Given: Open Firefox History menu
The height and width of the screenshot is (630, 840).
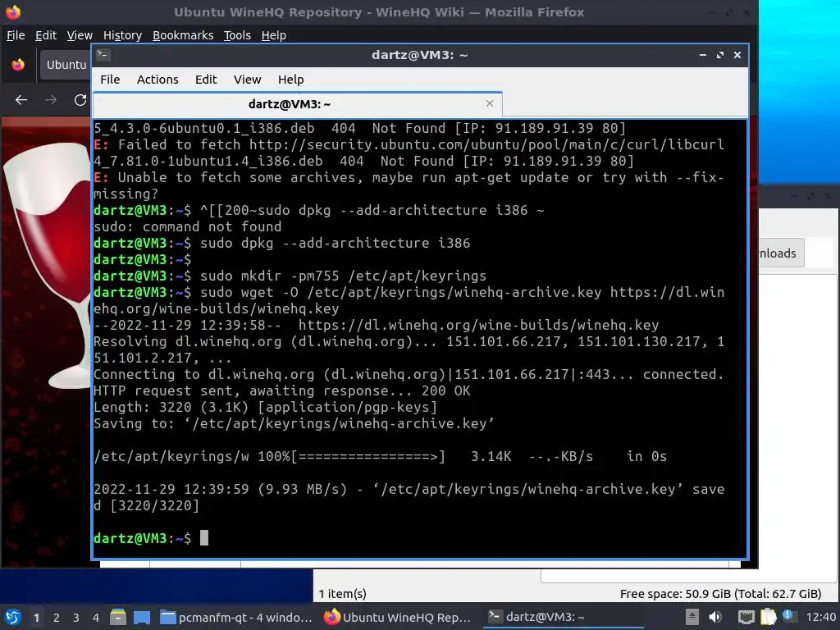Looking at the screenshot, I should pyautogui.click(x=122, y=35).
